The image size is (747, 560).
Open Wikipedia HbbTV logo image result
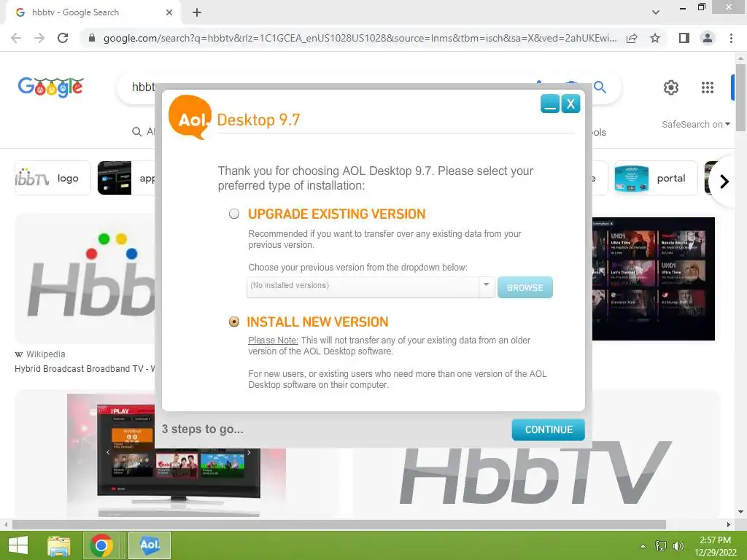click(x=85, y=278)
